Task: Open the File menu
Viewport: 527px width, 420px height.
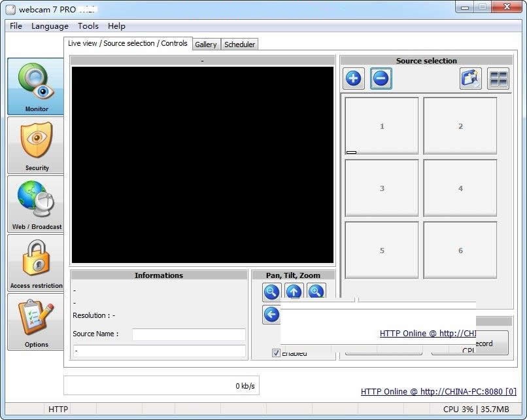Action: [x=16, y=26]
